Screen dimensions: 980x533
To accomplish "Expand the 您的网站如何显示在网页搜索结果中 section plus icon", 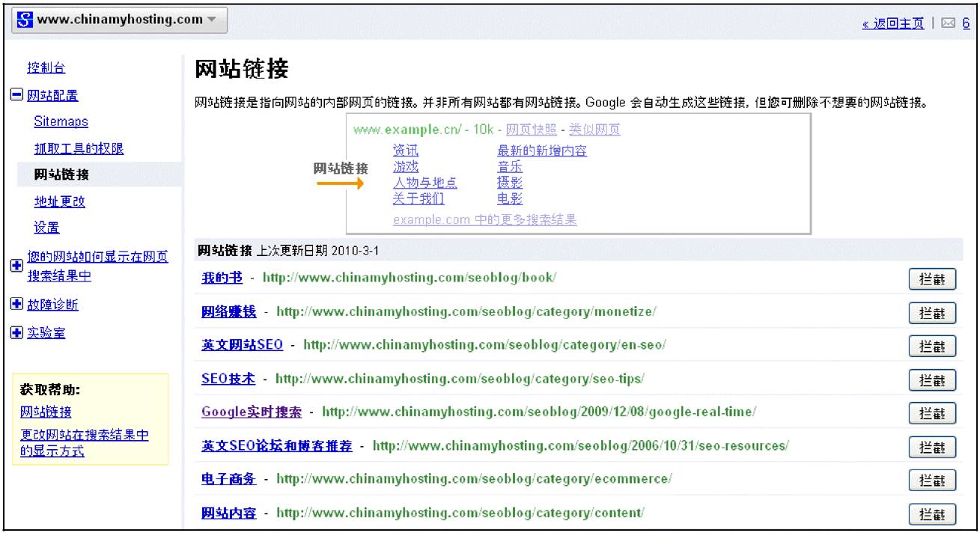I will (18, 266).
